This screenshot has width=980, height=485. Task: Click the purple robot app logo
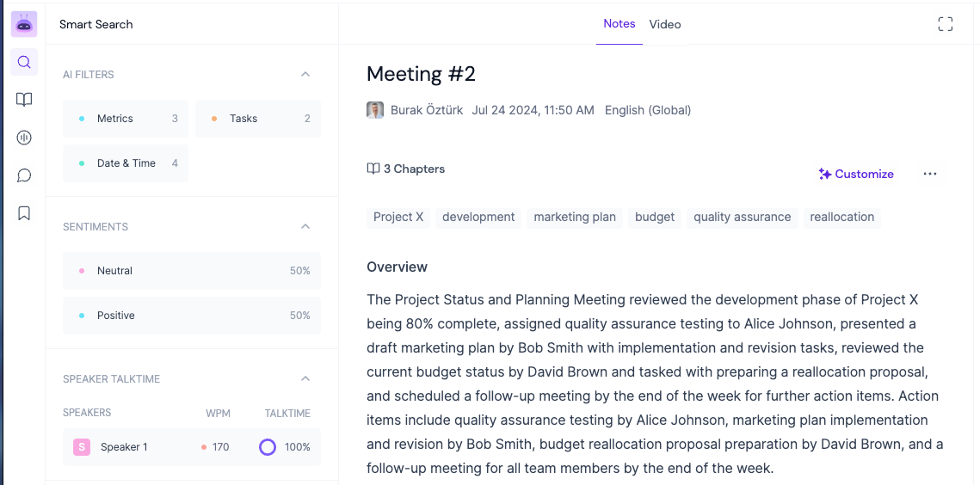[x=24, y=24]
